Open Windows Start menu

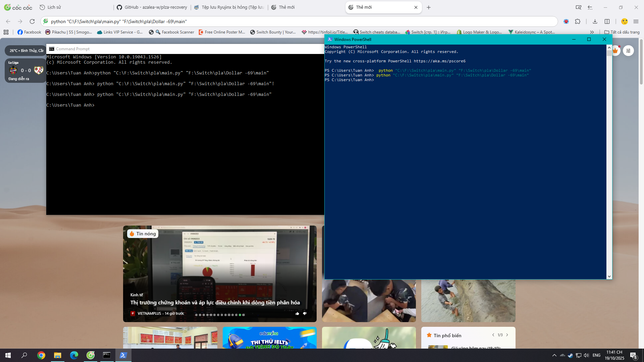(8, 355)
